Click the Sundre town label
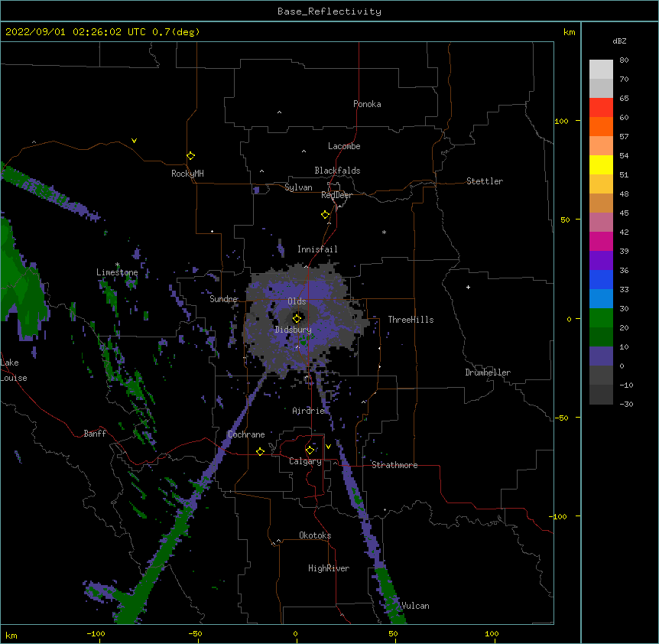The height and width of the screenshot is (644, 659). tap(223, 299)
